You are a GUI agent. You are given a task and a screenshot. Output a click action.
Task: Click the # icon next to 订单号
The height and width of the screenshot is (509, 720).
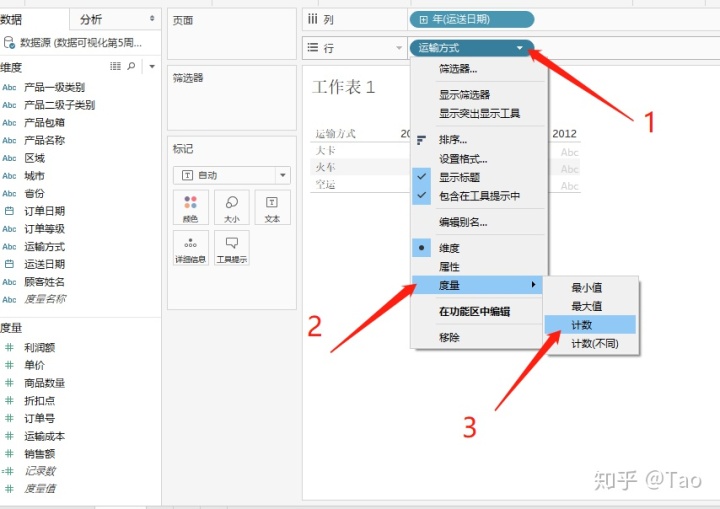pos(9,418)
